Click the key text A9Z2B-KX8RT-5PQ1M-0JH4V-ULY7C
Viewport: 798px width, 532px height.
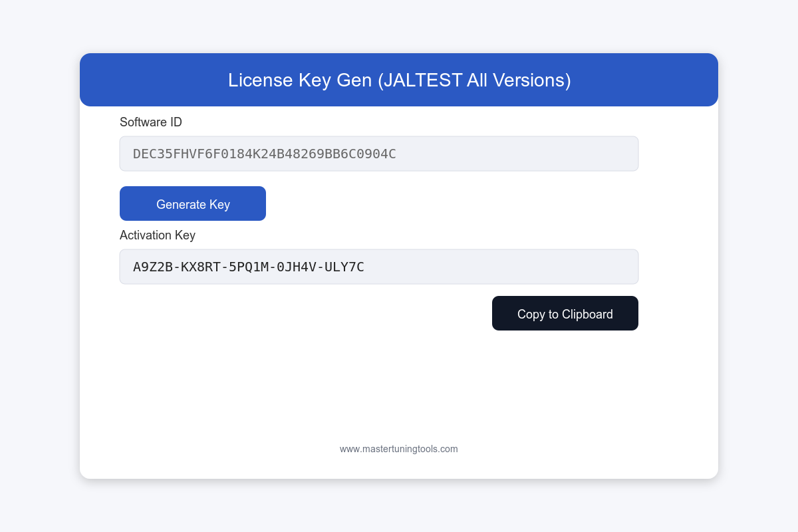click(x=249, y=267)
